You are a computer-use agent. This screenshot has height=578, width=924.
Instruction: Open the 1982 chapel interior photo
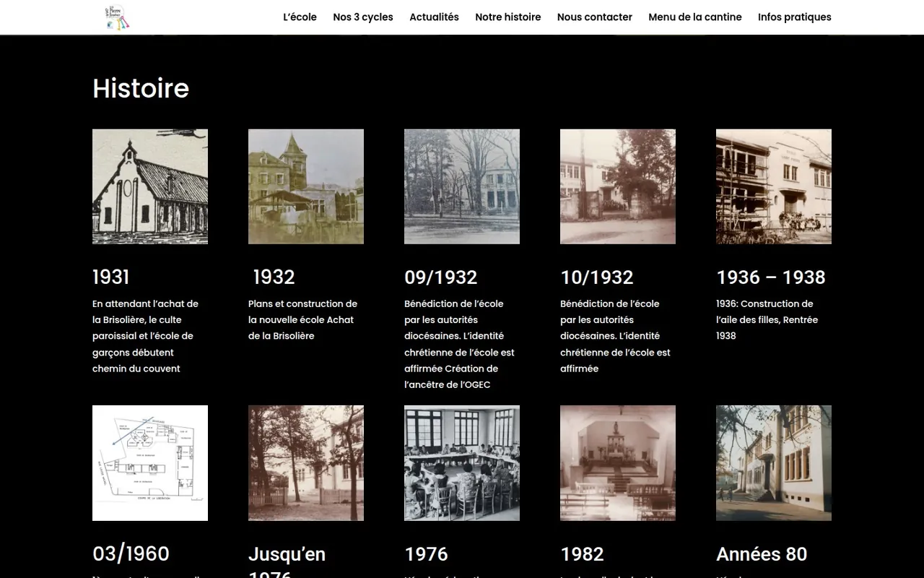(x=618, y=463)
